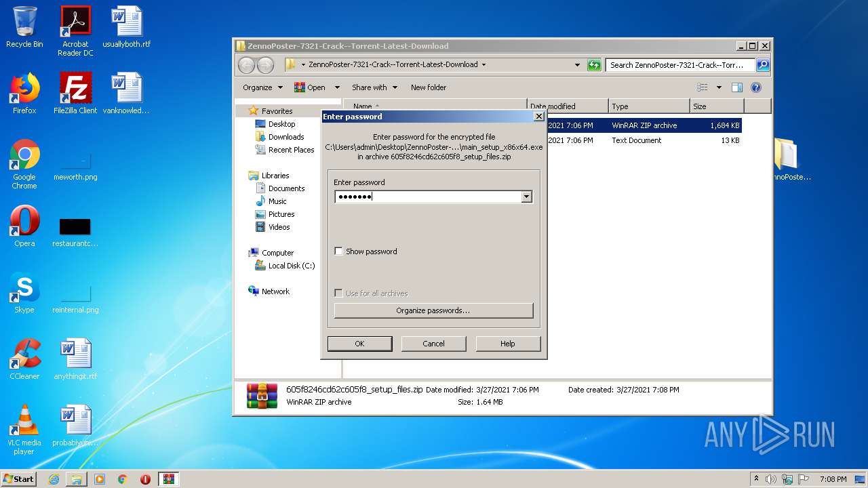Select the probablyuni... Word document icon
The height and width of the screenshot is (488, 868).
[75, 426]
